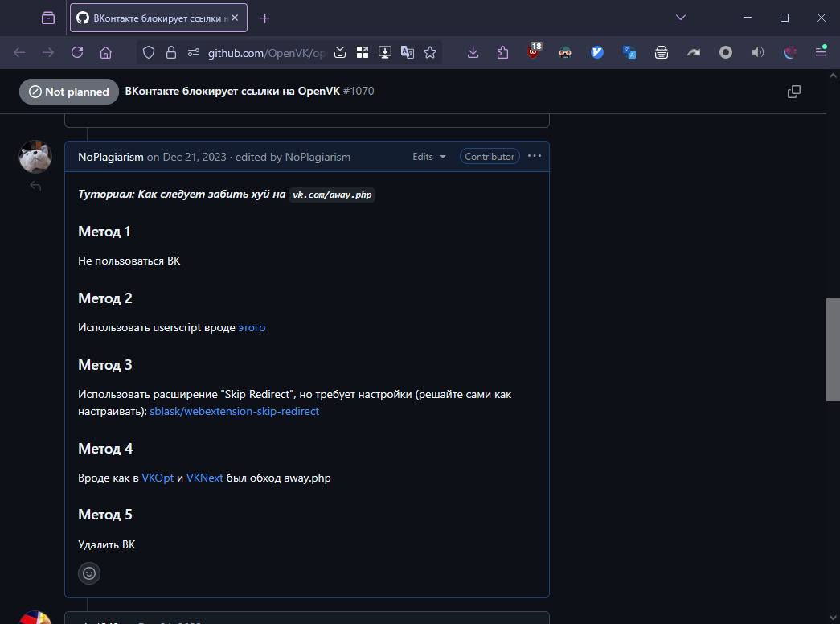Screen dimensions: 840x624
Task: Expand the Edits history dropdown
Action: tap(429, 157)
